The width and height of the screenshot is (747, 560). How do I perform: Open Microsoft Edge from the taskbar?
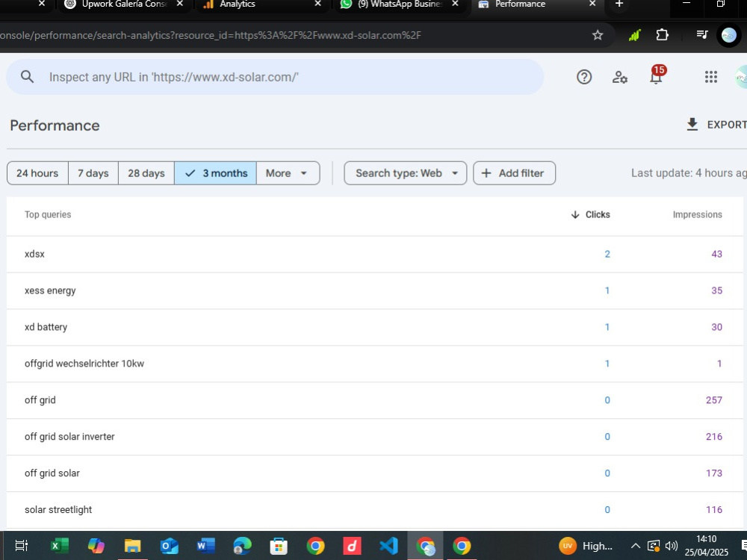[x=242, y=545]
